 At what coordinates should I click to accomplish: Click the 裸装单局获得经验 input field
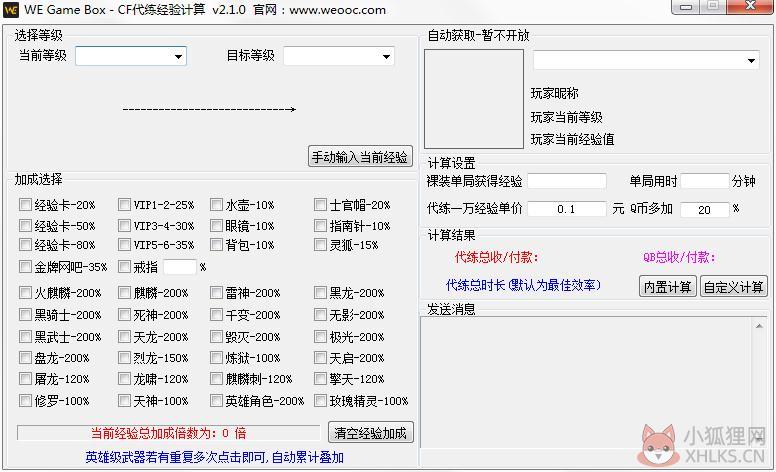click(567, 181)
